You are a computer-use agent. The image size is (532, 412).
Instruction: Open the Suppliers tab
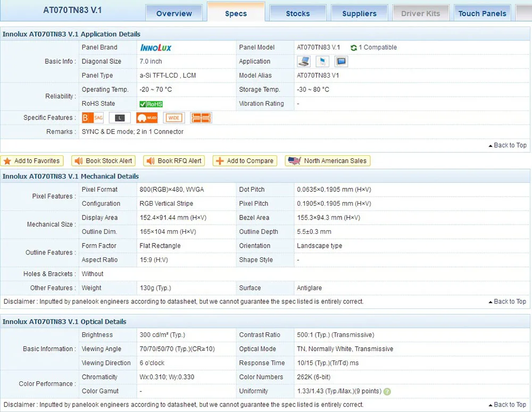(359, 13)
